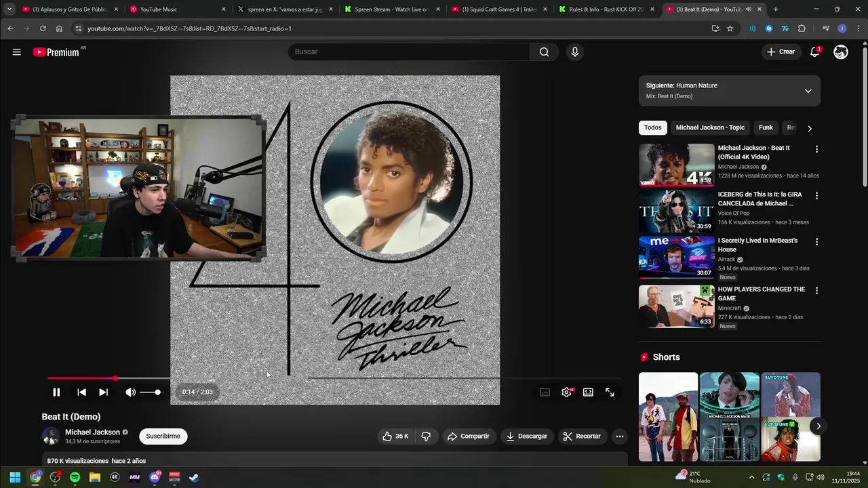This screenshot has width=868, height=488.
Task: Go to YouTube Premium home logo
Action: 56,52
